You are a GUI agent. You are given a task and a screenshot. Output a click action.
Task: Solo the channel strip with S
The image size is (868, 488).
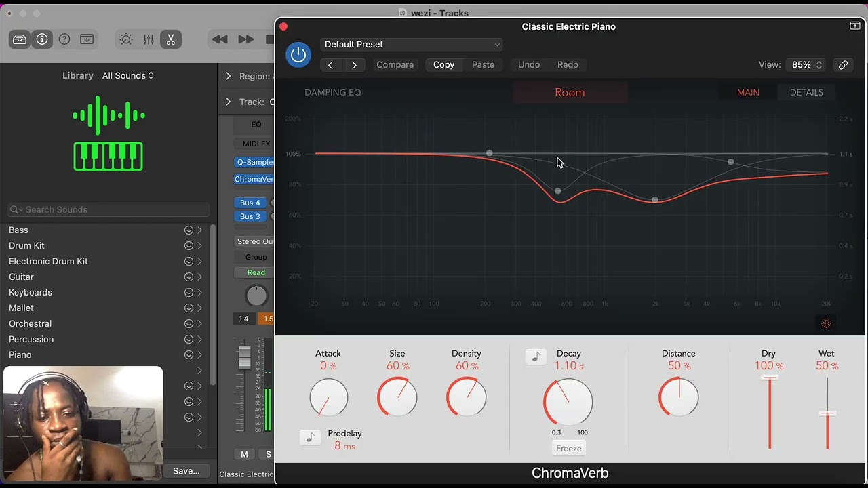pos(267,454)
